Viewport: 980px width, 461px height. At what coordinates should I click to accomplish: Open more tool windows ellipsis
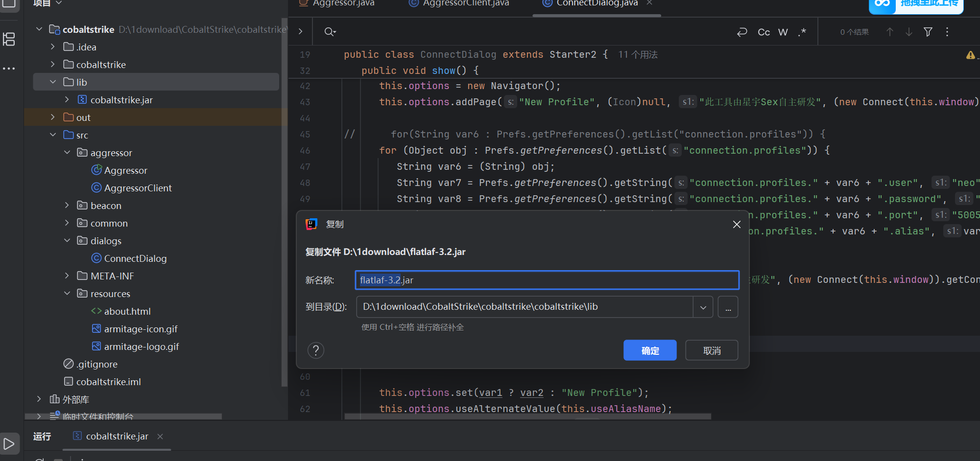[x=9, y=68]
